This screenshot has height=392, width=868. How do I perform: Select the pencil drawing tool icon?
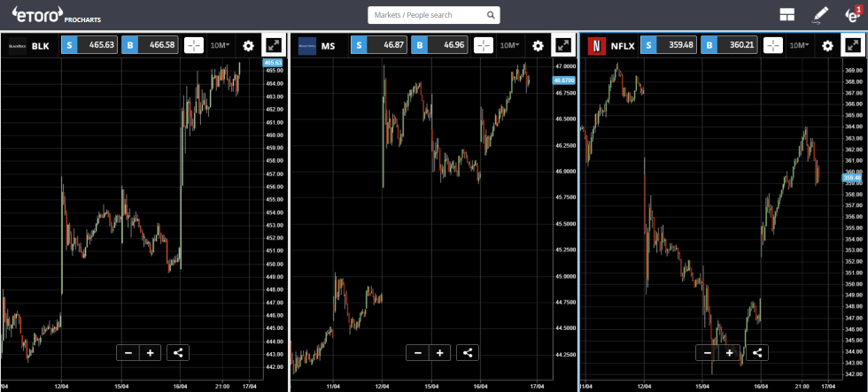pos(820,15)
